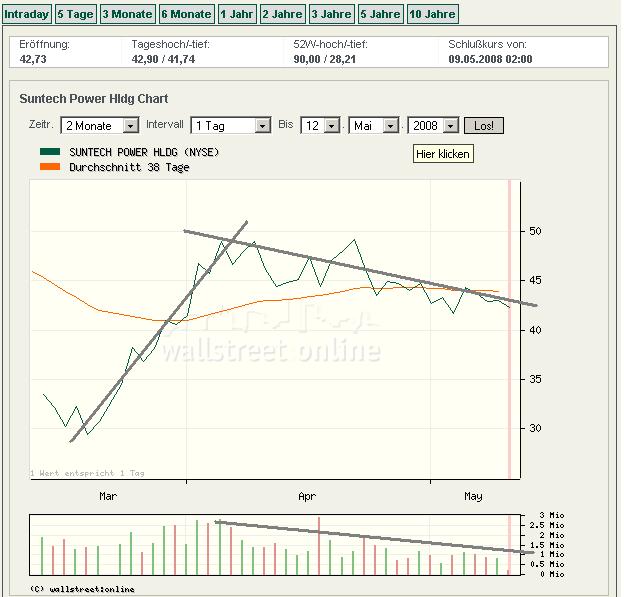Select the 5 Tage tab

pos(75,14)
